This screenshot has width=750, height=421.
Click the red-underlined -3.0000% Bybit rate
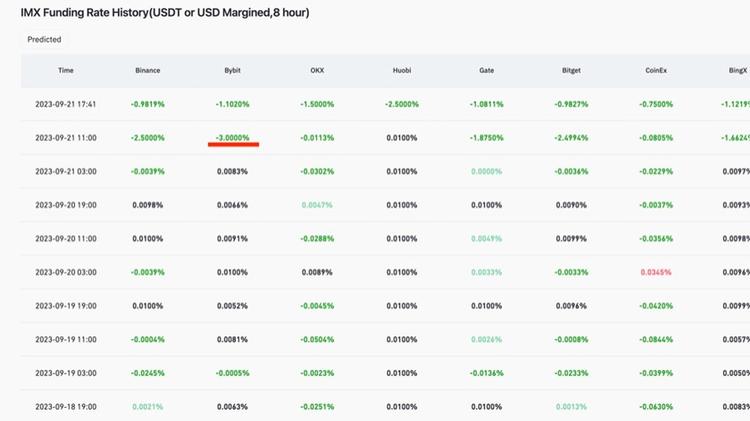pyautogui.click(x=233, y=138)
